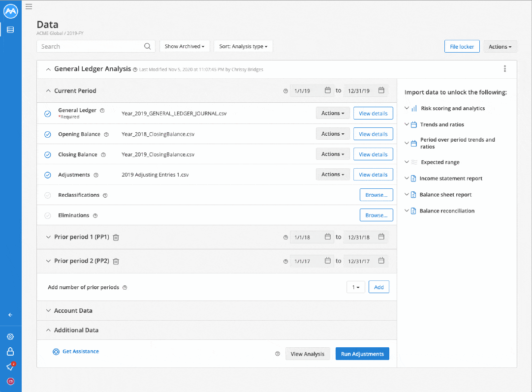Click the Opening Balance checkmark status circle
Image resolution: width=532 pixels, height=392 pixels.
48,134
